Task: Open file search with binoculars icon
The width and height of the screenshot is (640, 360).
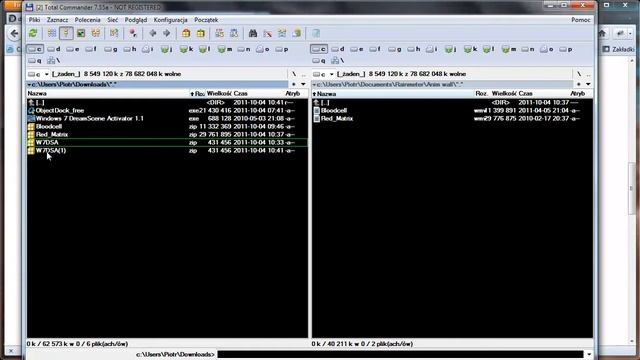Action: (253, 33)
